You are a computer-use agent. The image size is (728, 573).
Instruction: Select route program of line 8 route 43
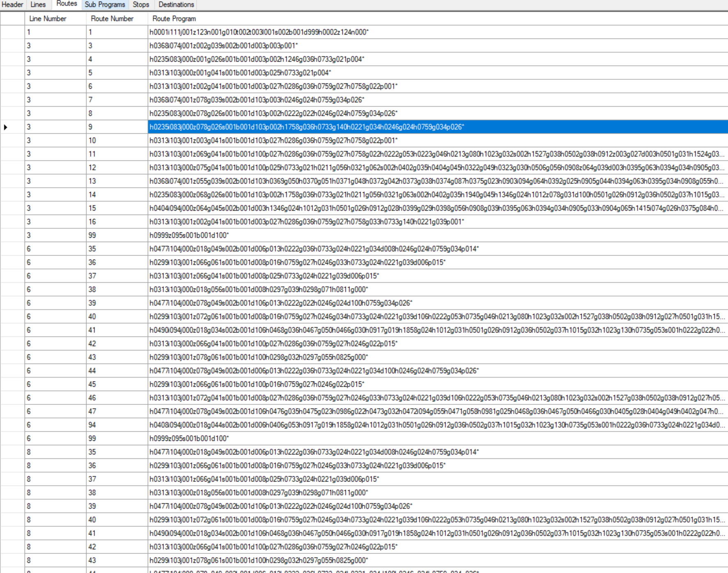[x=438, y=560]
